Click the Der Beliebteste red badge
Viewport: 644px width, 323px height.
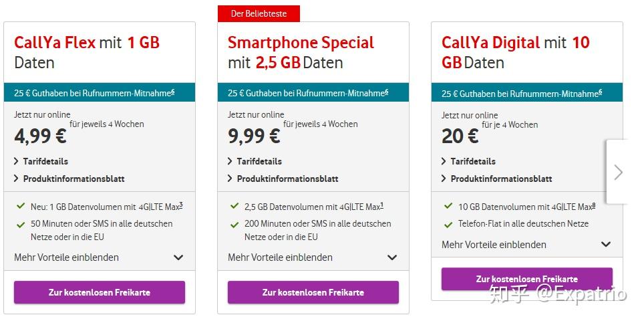(x=259, y=13)
